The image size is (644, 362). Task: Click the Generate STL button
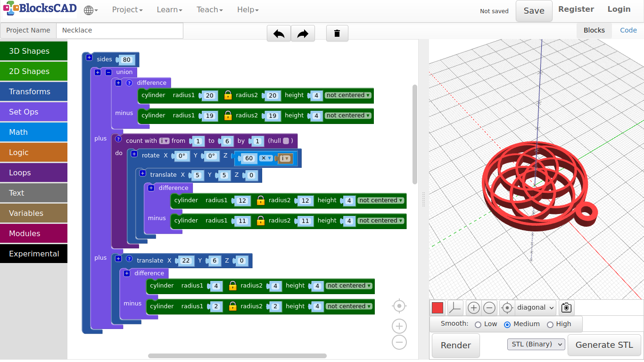[x=604, y=345]
